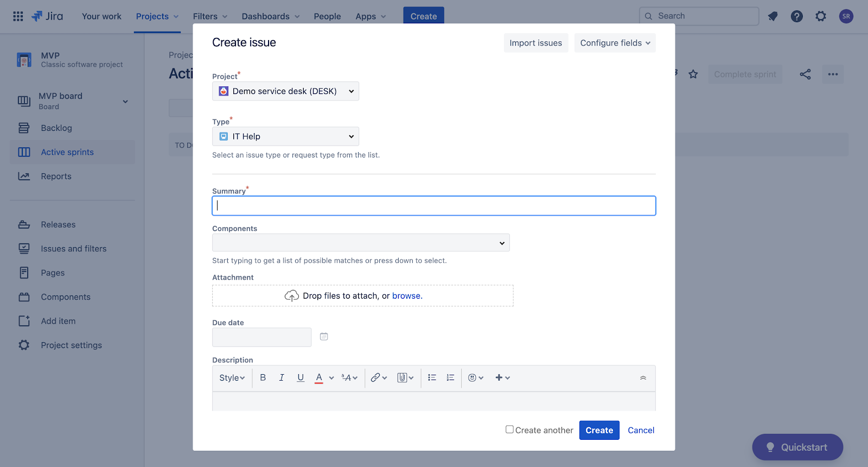Viewport: 868px width, 467px height.
Task: Expand the Configure fields dropdown
Action: click(615, 43)
